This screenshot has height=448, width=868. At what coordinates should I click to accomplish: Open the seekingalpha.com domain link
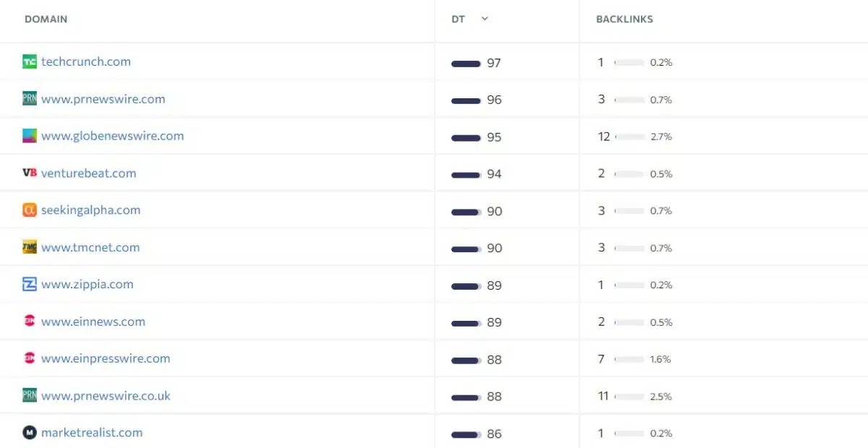click(90, 210)
